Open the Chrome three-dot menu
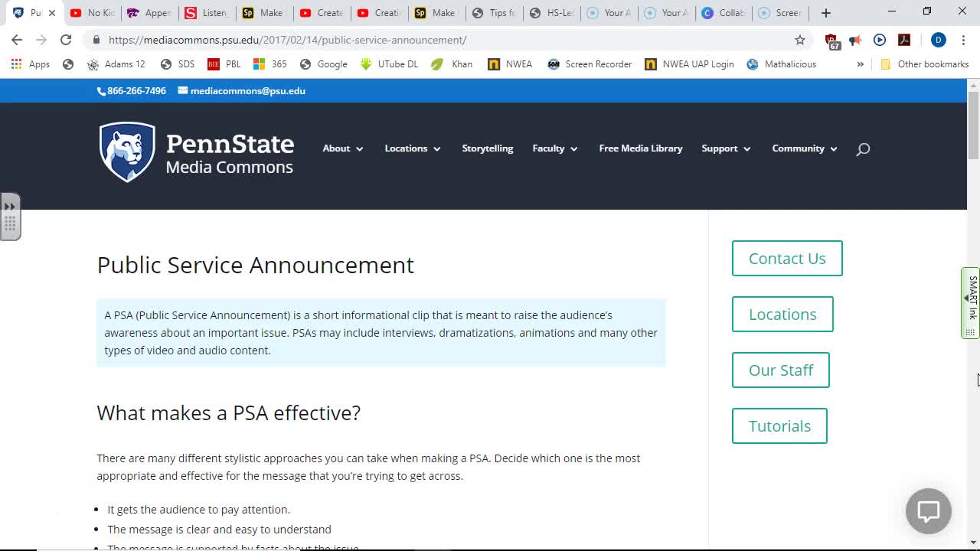 tap(963, 40)
